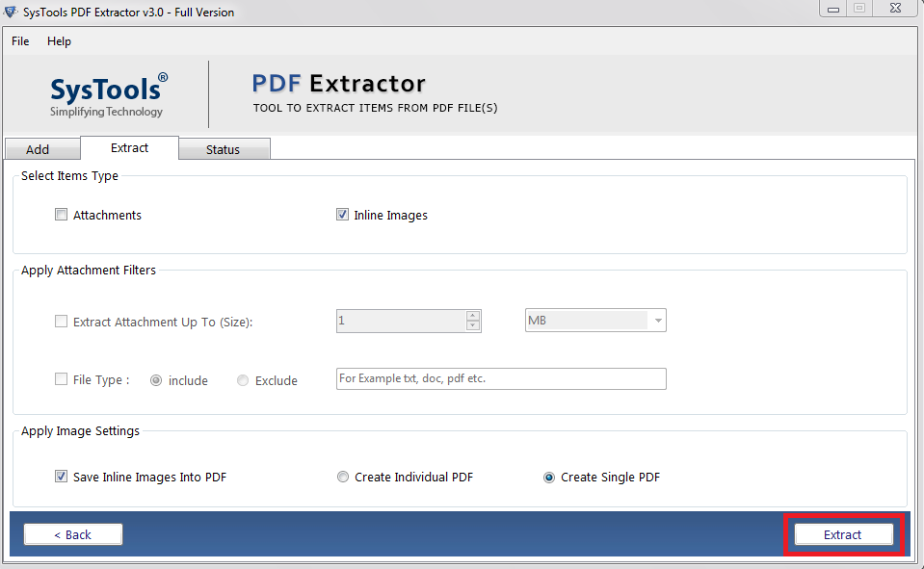Choose Create Individual PDF option

tap(343, 477)
